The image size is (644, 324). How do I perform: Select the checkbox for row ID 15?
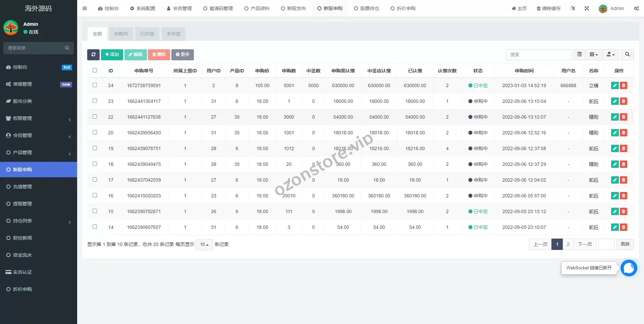tap(95, 211)
